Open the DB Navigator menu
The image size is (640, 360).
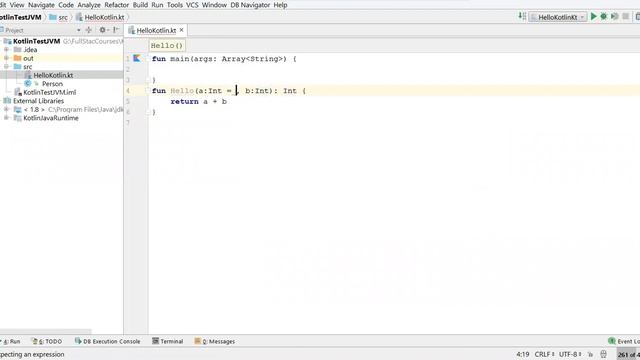point(250,5)
